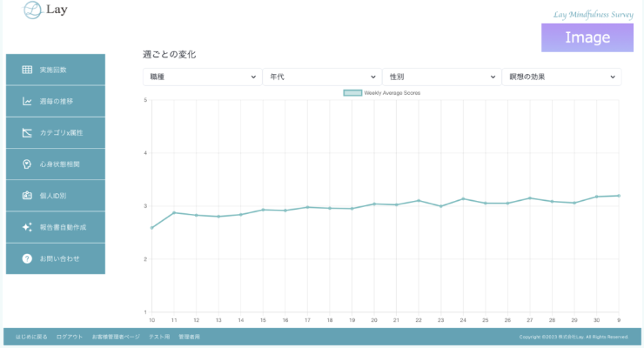
Task: Expand the 職種 dropdown
Action: pyautogui.click(x=203, y=77)
